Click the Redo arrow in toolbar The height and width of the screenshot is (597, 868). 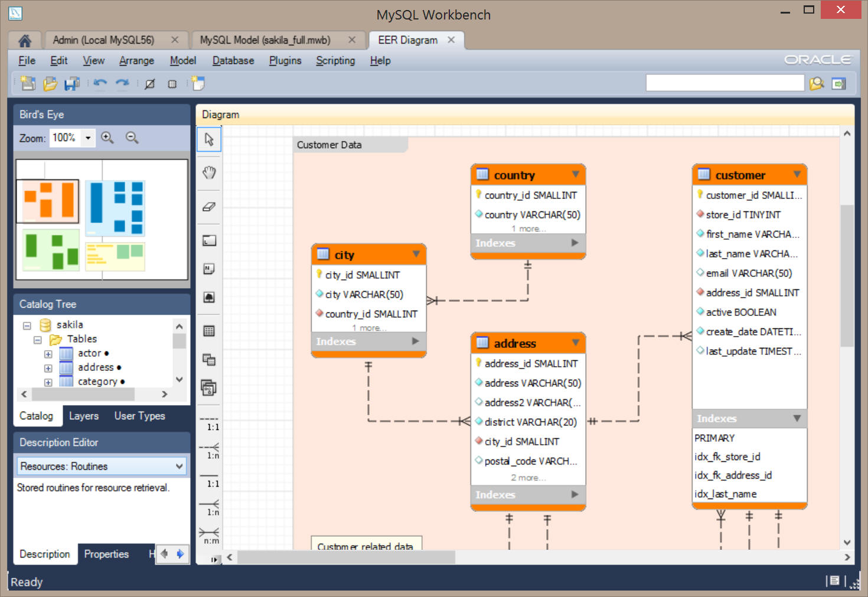point(122,84)
